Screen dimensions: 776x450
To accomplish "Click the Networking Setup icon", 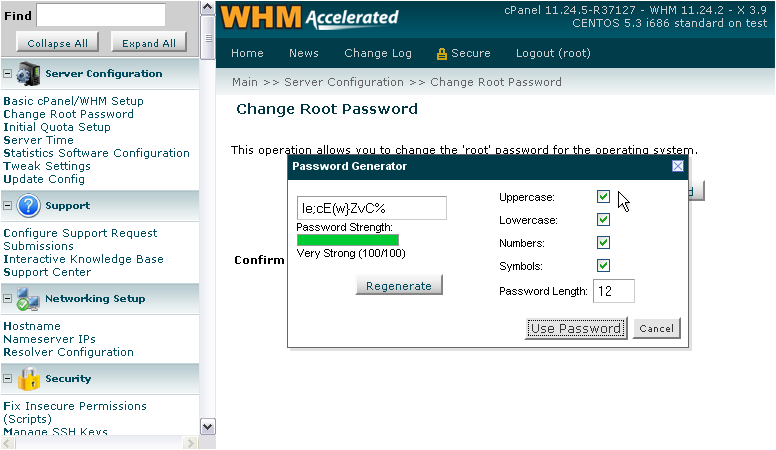I will (28, 299).
